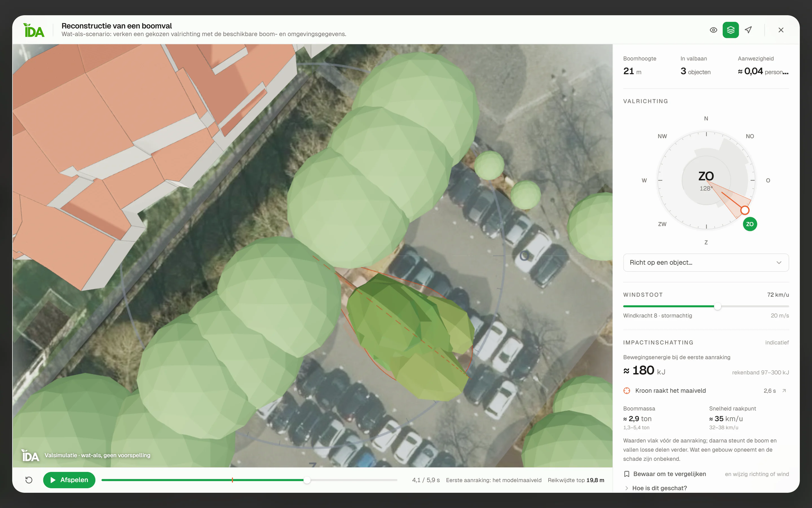Click the navigation arrow icon in header
Screen dimensions: 812x508
click(x=748, y=30)
